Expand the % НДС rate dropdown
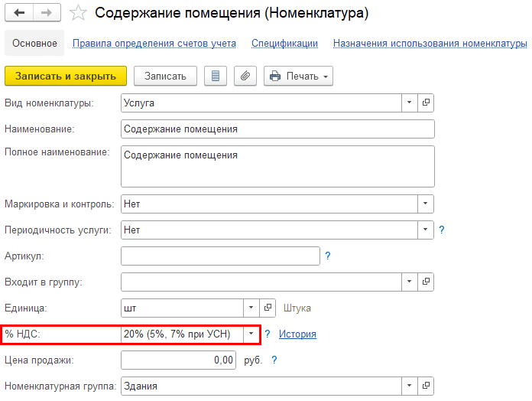532x401 pixels. 250,334
